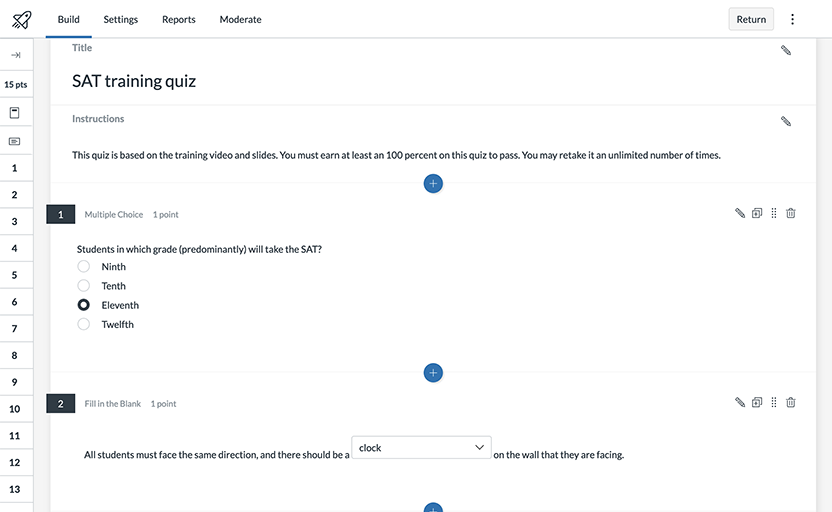The image size is (832, 512).
Task: Open the clock answer dropdown
Action: [421, 448]
